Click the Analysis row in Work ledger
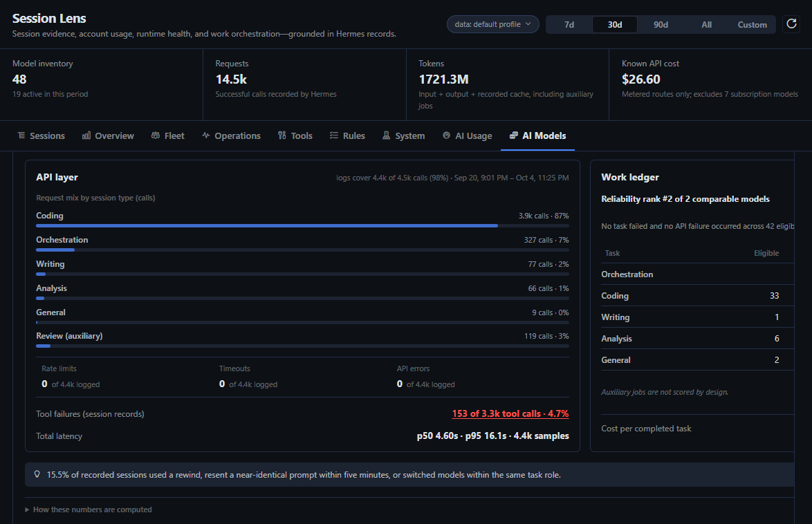The height and width of the screenshot is (524, 812). click(698, 338)
